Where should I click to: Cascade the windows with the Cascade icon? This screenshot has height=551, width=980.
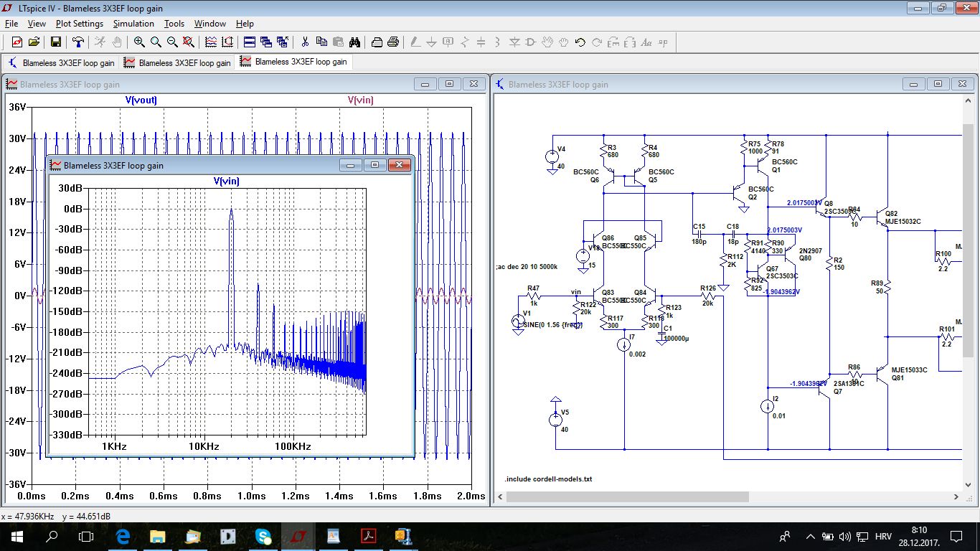click(x=265, y=42)
